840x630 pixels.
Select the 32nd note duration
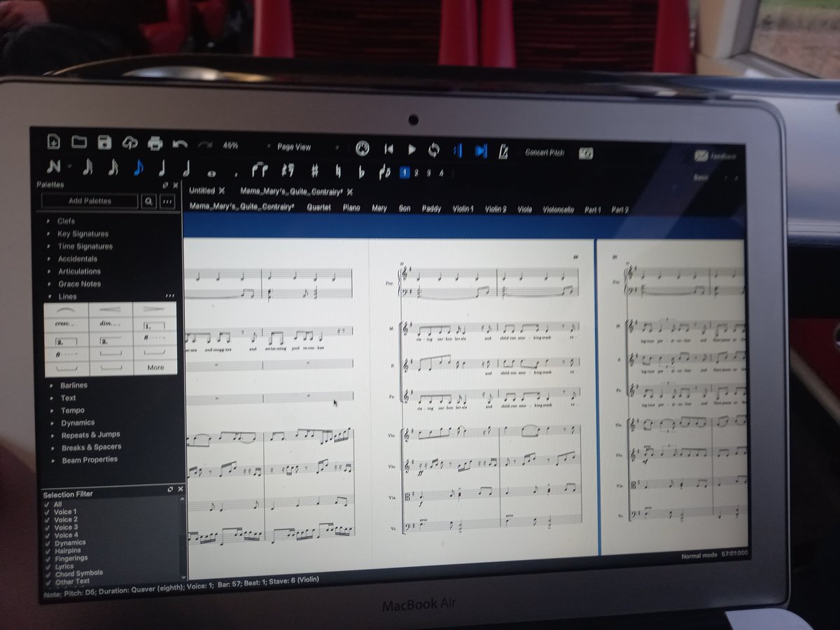tap(87, 167)
